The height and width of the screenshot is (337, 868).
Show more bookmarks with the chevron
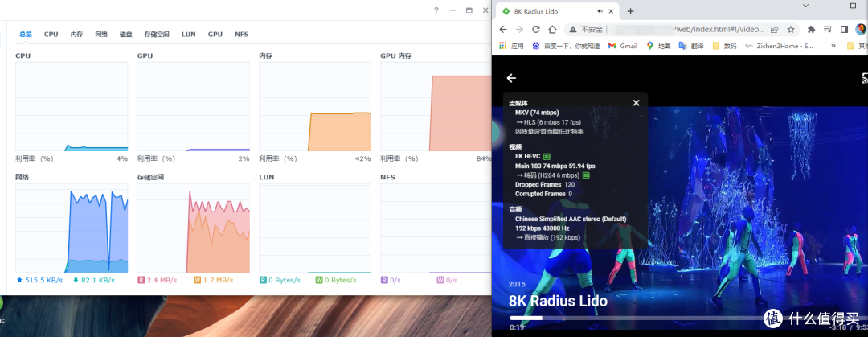click(833, 46)
